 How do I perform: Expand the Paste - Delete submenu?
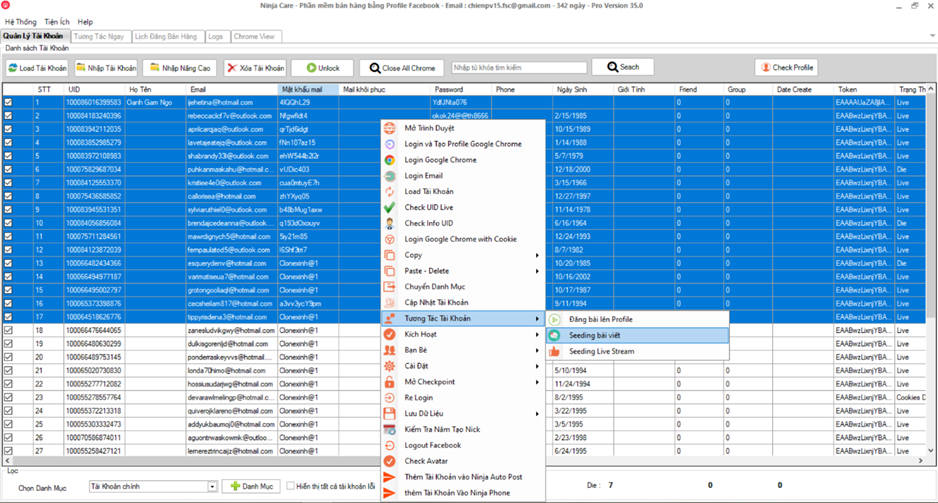(x=537, y=271)
